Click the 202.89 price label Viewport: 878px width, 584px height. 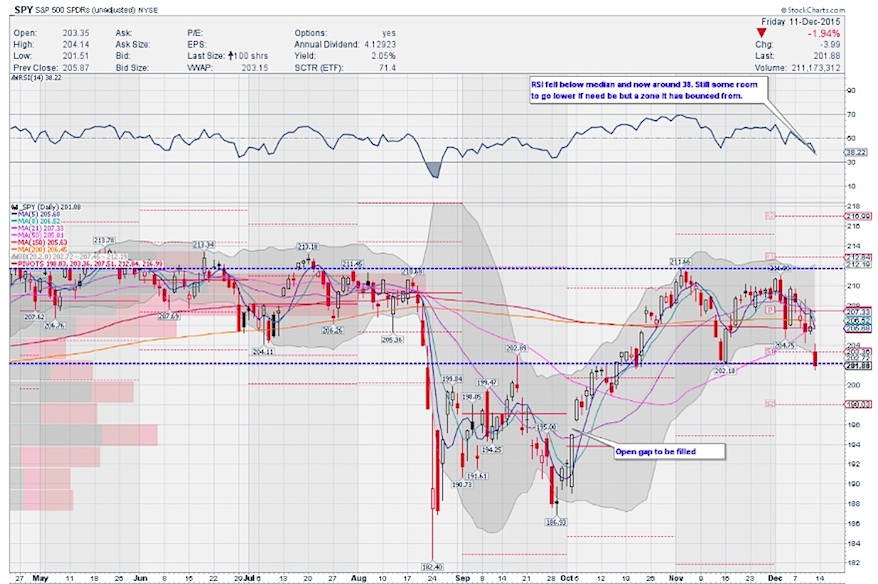click(516, 348)
